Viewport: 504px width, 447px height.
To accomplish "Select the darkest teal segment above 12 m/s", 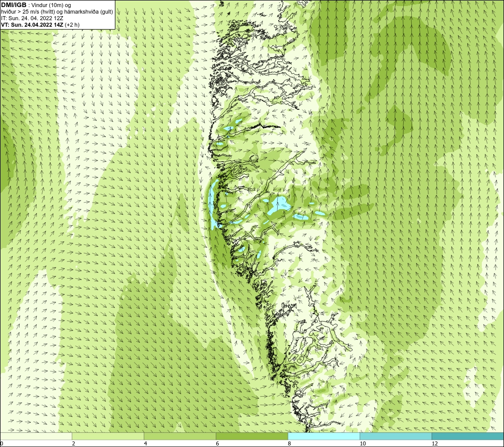I will 468,436.
